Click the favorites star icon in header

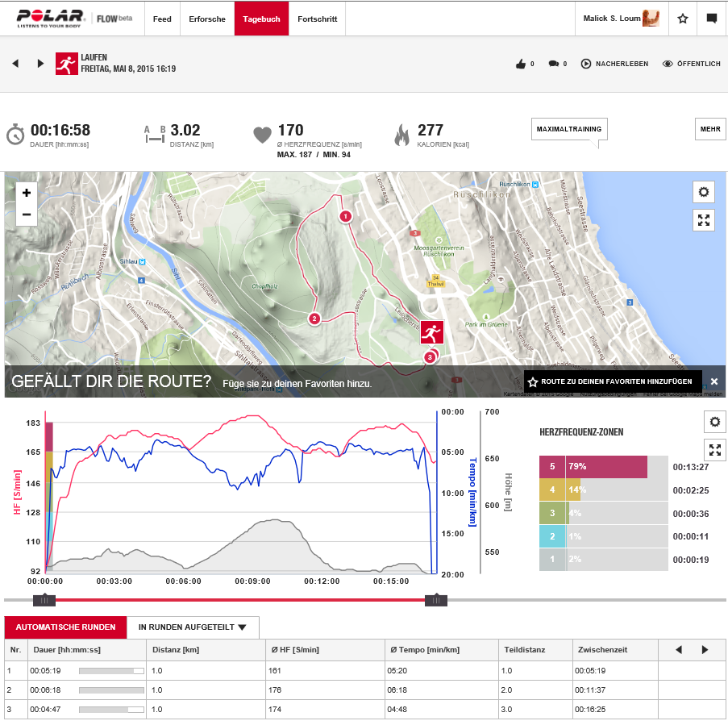click(x=683, y=19)
